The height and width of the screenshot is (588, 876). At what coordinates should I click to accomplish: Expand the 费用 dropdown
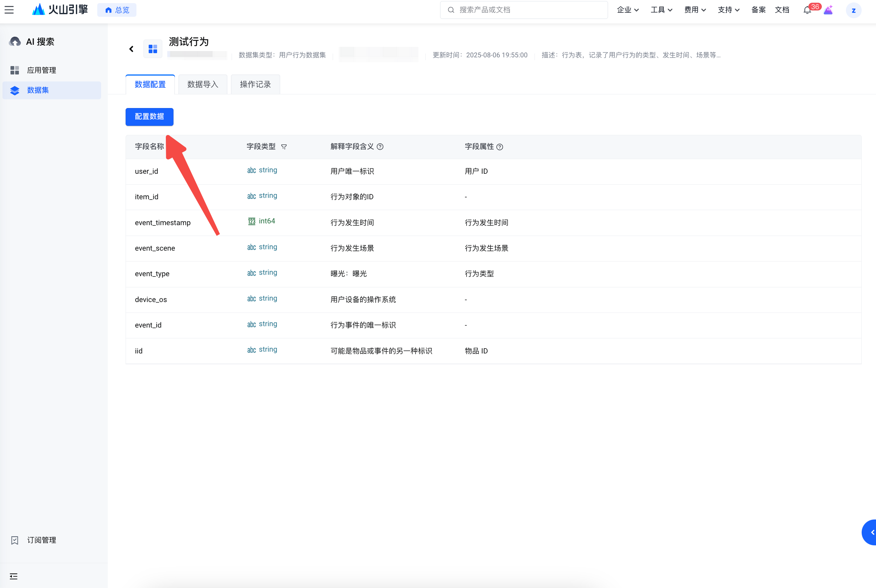695,10
